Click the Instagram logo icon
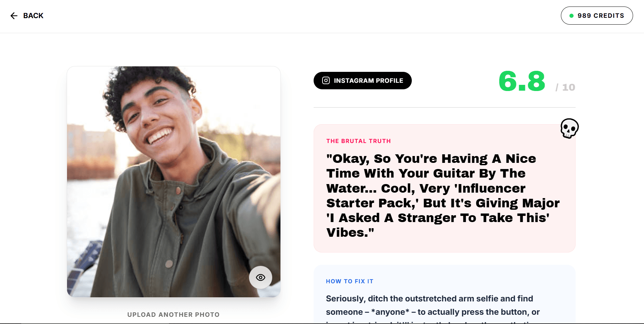Screen dimensions: 644x324 point(326,81)
